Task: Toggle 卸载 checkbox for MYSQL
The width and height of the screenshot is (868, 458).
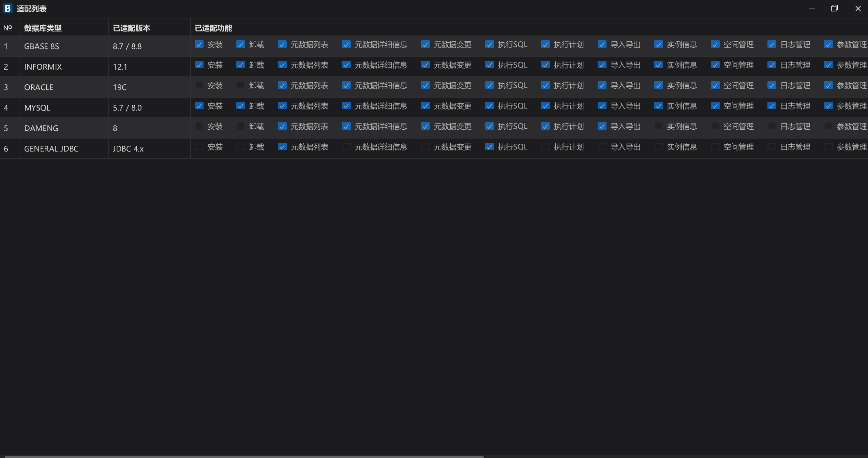Action: coord(241,106)
